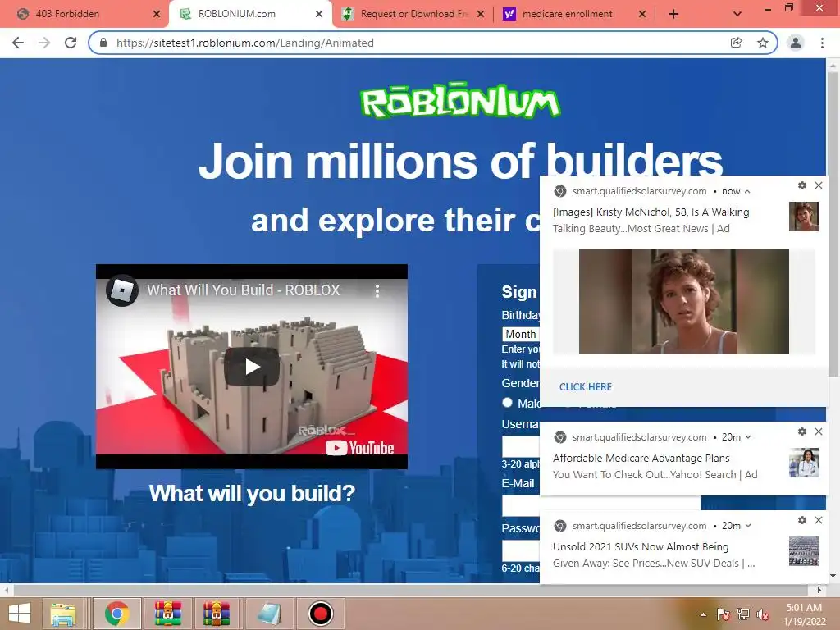Bookmark this page with star icon

(763, 43)
